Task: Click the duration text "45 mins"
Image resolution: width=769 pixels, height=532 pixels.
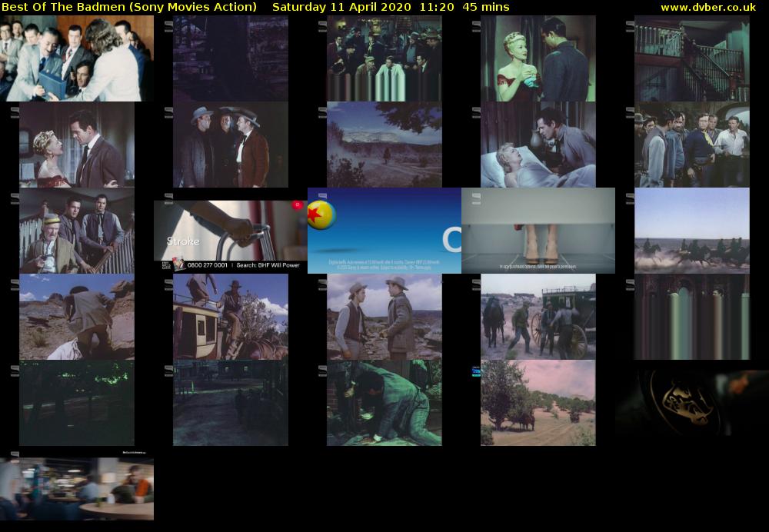Action: [x=485, y=7]
